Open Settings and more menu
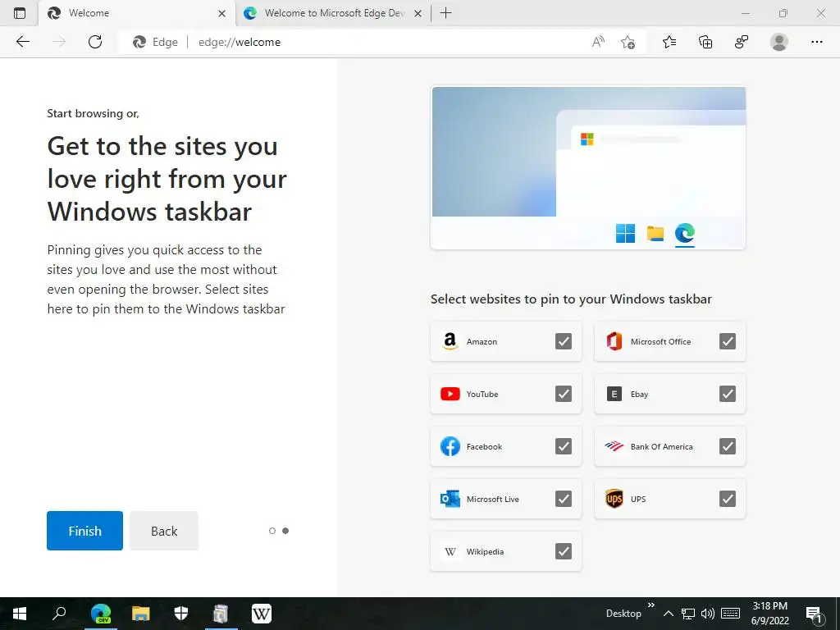This screenshot has height=630, width=840. point(816,42)
